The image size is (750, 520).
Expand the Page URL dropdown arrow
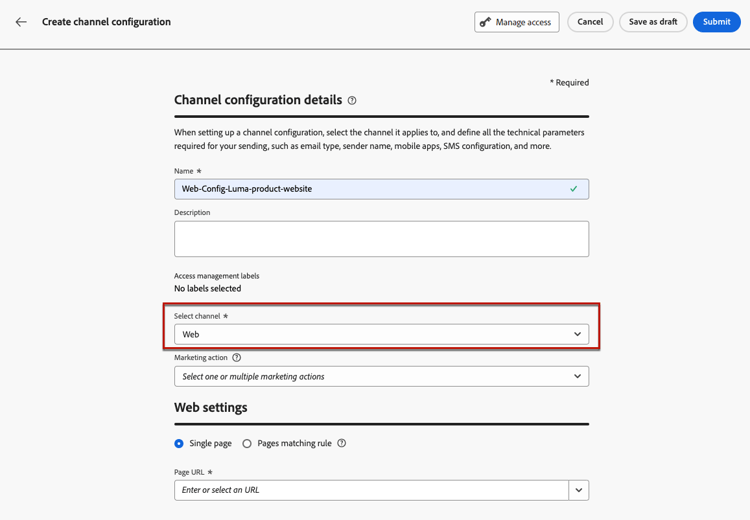coord(578,490)
